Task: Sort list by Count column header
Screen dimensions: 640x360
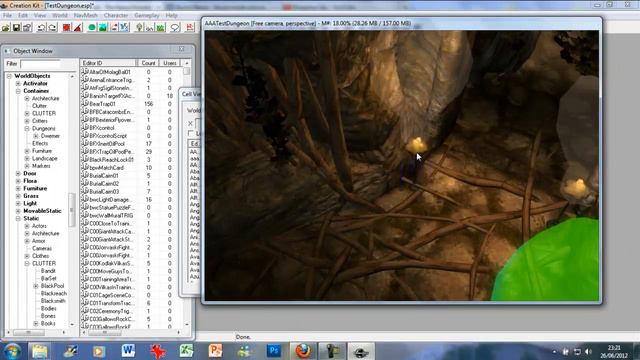Action: tap(148, 63)
